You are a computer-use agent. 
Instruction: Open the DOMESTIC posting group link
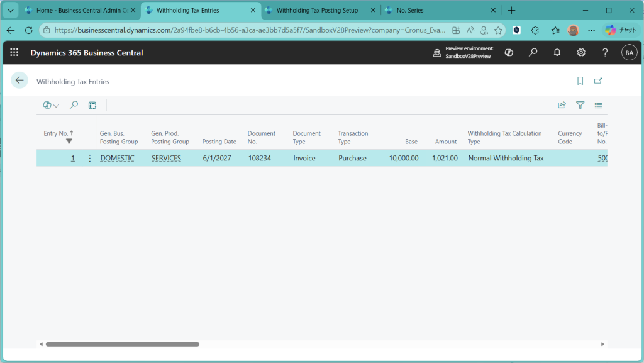point(117,159)
